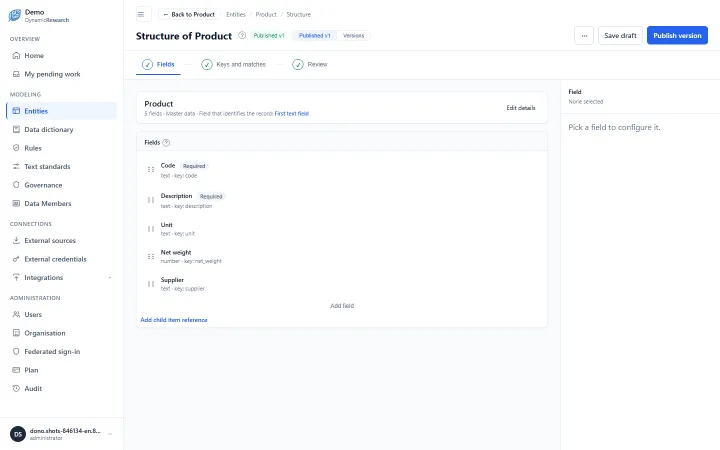720x450 pixels.
Task: Click the drag handle of the Code field
Action: (151, 169)
